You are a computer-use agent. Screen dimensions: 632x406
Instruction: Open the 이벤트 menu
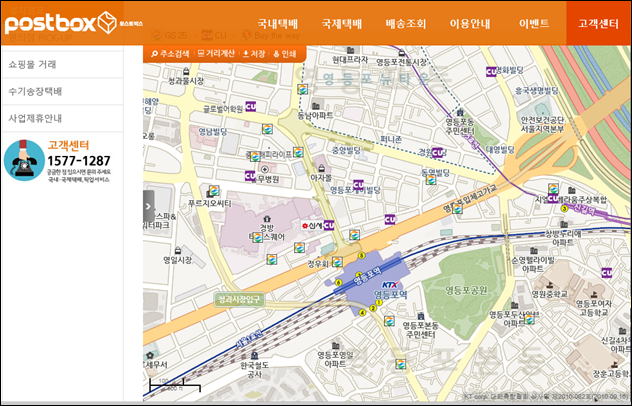coord(534,23)
